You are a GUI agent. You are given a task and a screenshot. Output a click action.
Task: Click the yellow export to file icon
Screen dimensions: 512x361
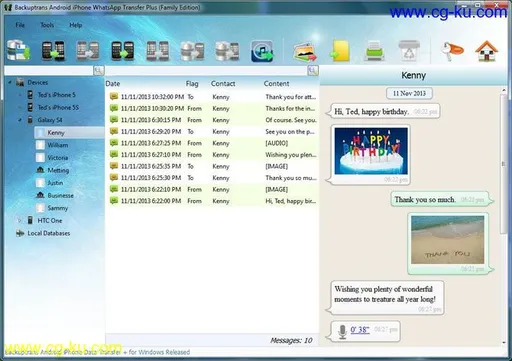[339, 51]
